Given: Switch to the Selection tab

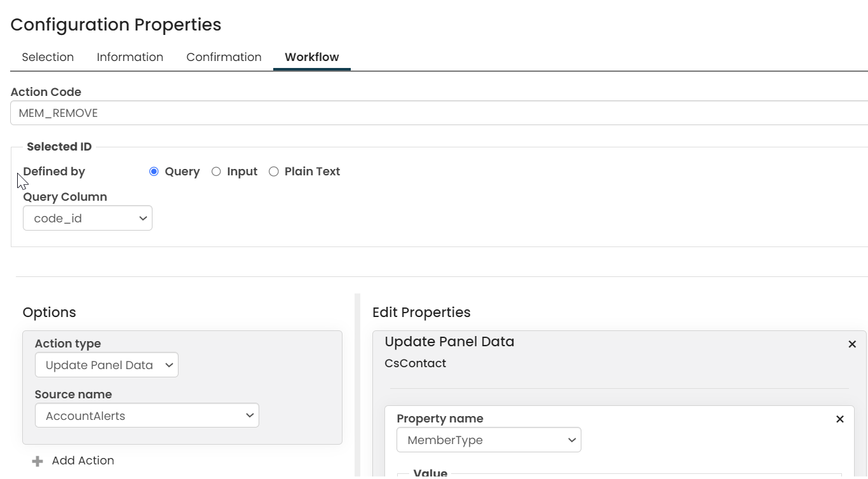Looking at the screenshot, I should point(48,57).
